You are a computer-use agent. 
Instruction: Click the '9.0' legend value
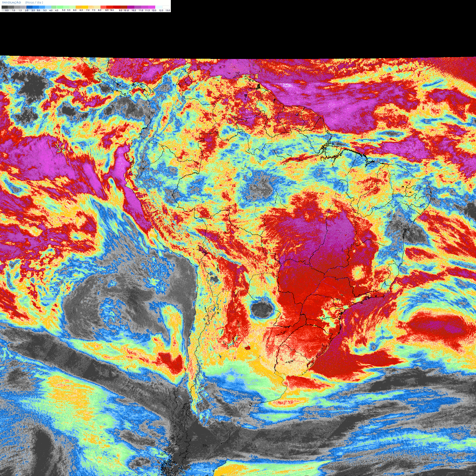(112, 10)
